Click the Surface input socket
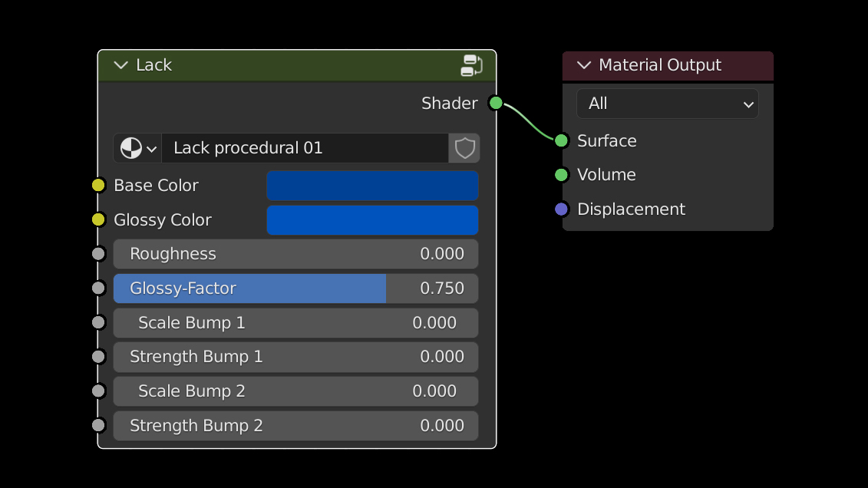868x488 pixels. click(x=561, y=140)
